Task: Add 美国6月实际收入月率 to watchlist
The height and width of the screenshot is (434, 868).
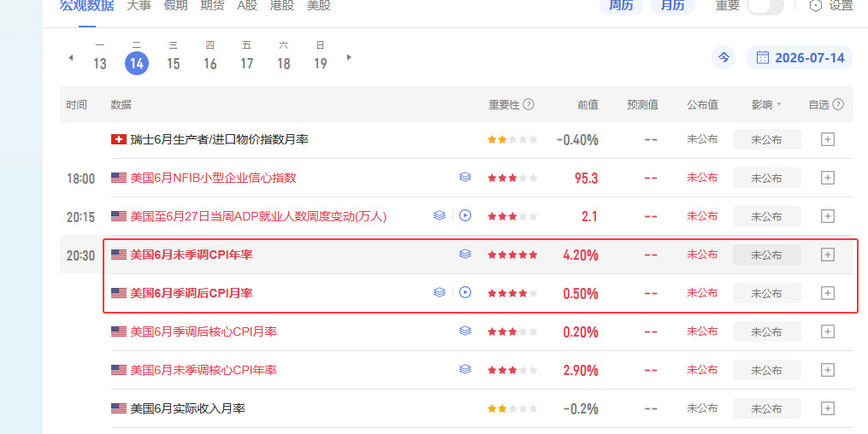Action: point(827,408)
